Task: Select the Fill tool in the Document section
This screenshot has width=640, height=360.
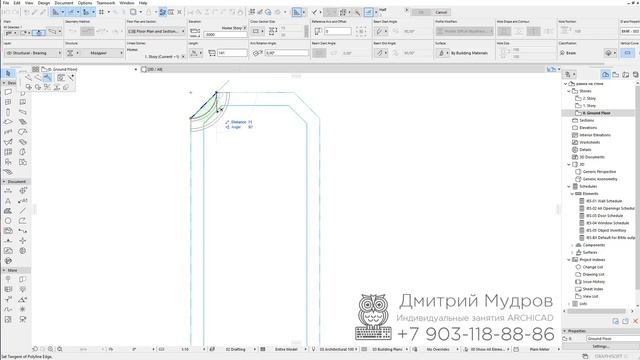Action: pyautogui.click(x=8, y=211)
